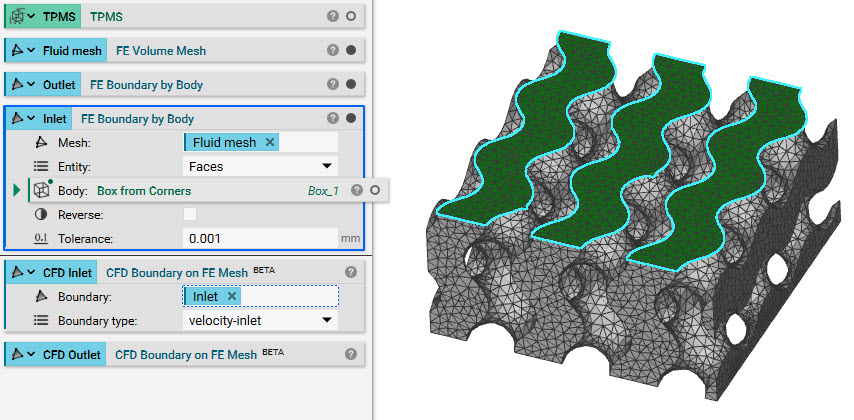Open the Boundary type velocity-inlet dropdown
The height and width of the screenshot is (420, 854).
[260, 320]
